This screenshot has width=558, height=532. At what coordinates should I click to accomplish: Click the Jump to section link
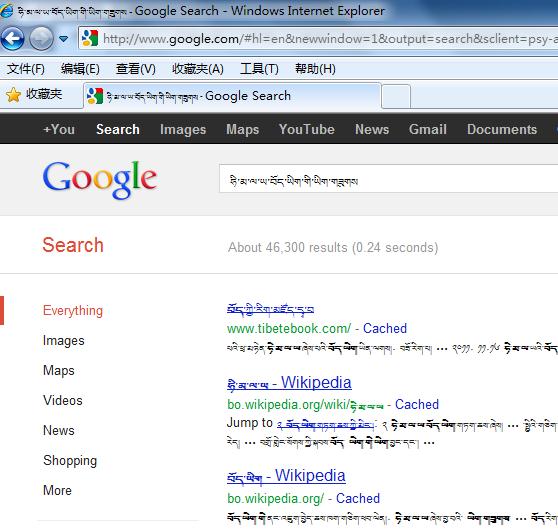[325, 424]
